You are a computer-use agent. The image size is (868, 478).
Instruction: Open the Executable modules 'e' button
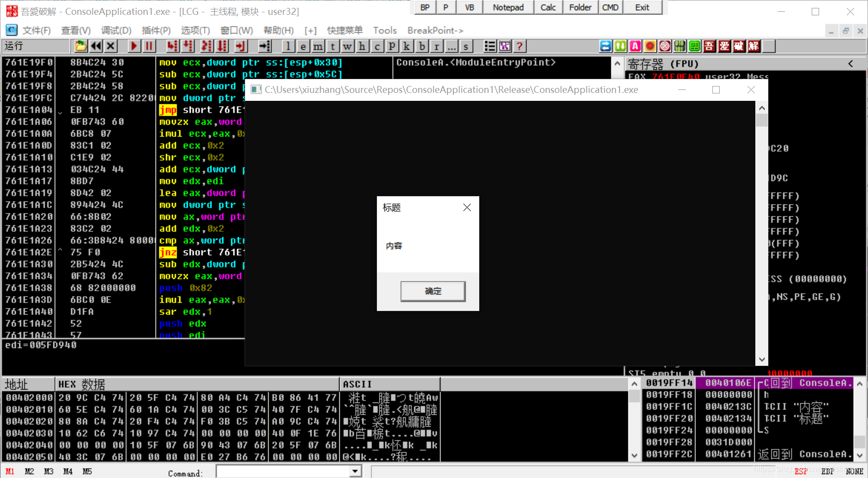303,46
